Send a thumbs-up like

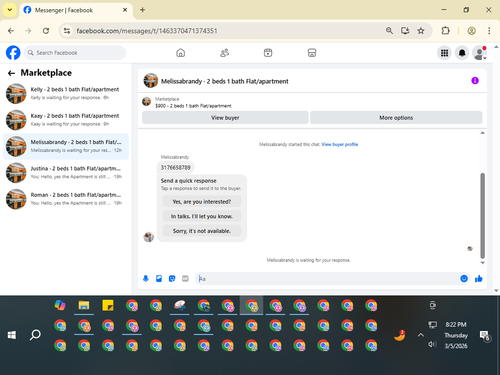[x=479, y=278]
